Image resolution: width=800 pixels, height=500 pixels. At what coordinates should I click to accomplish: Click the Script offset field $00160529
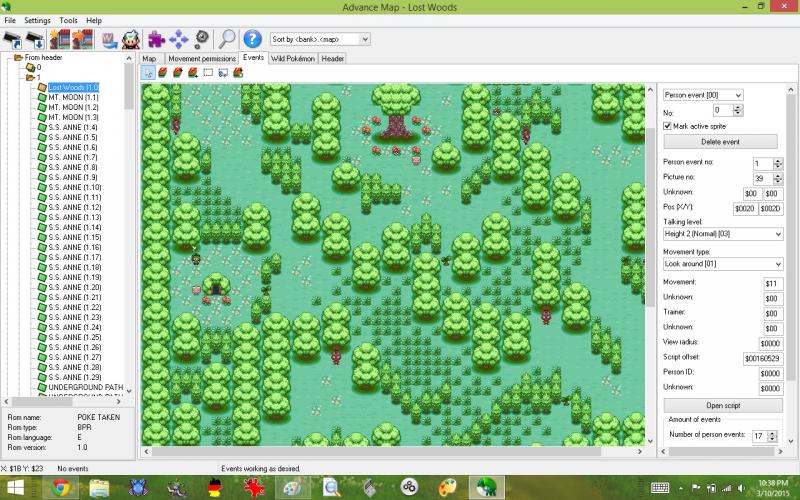(763, 358)
